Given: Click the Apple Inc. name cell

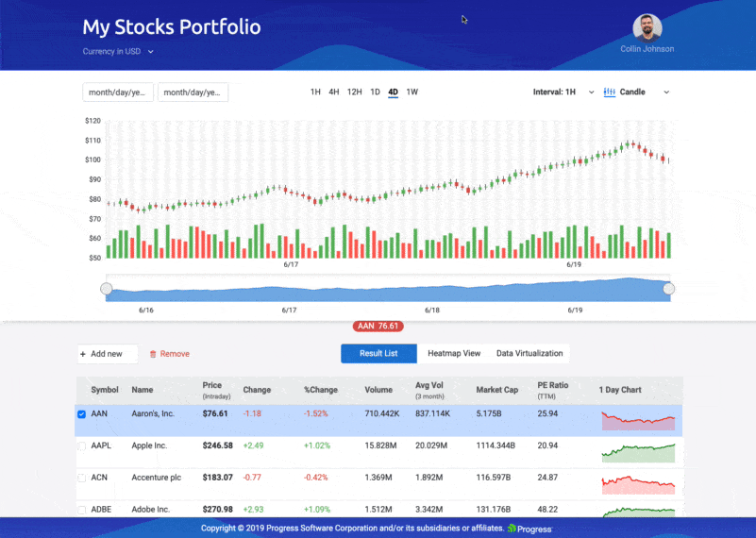Looking at the screenshot, I should 149,446.
